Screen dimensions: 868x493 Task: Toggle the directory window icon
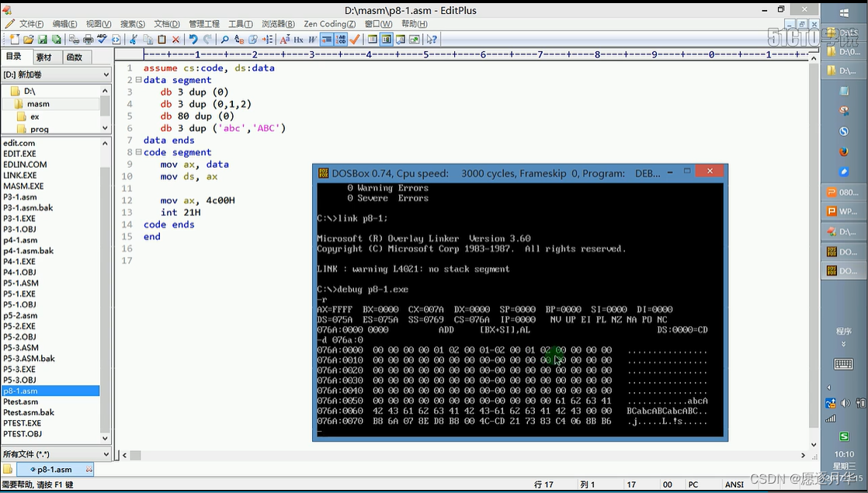(373, 40)
